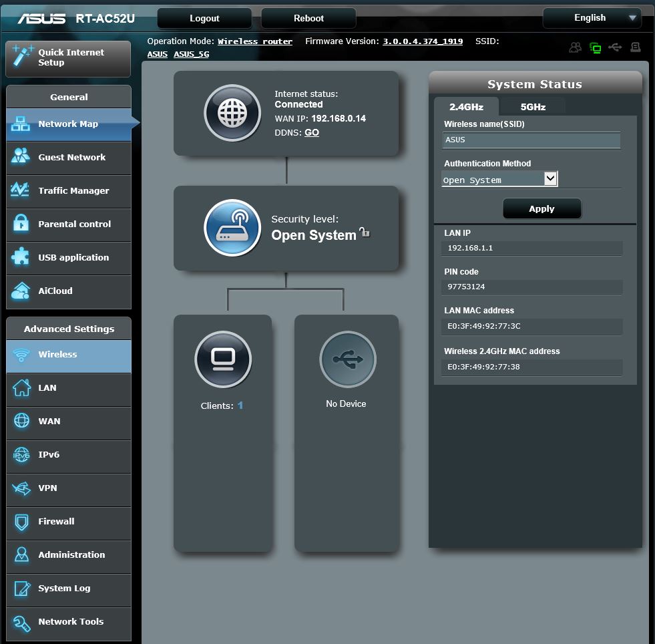Click the Logout button

click(205, 19)
